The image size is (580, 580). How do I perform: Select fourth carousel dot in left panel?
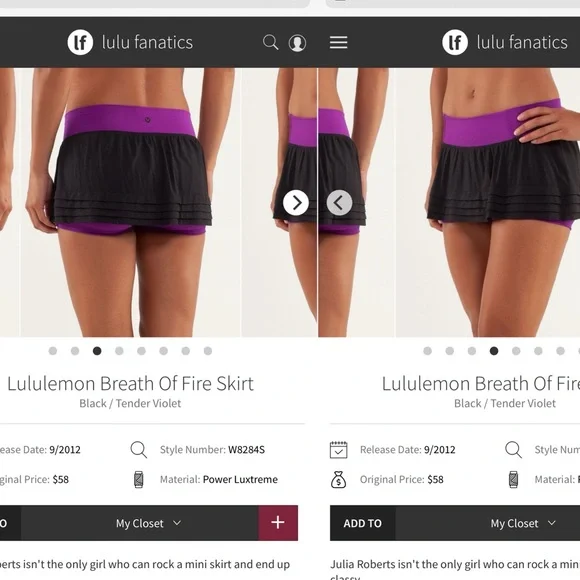coord(119,351)
